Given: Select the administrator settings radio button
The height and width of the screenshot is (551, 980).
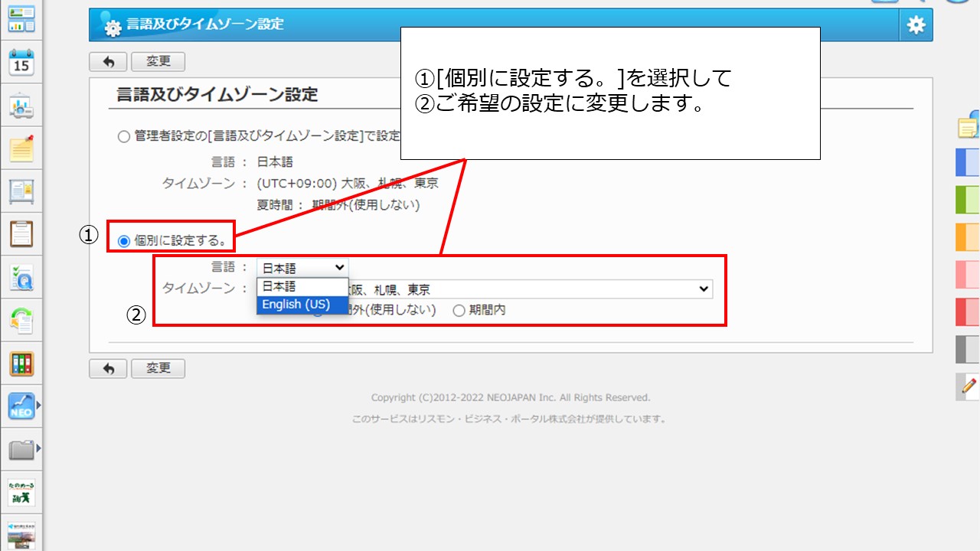Looking at the screenshot, I should (x=124, y=136).
